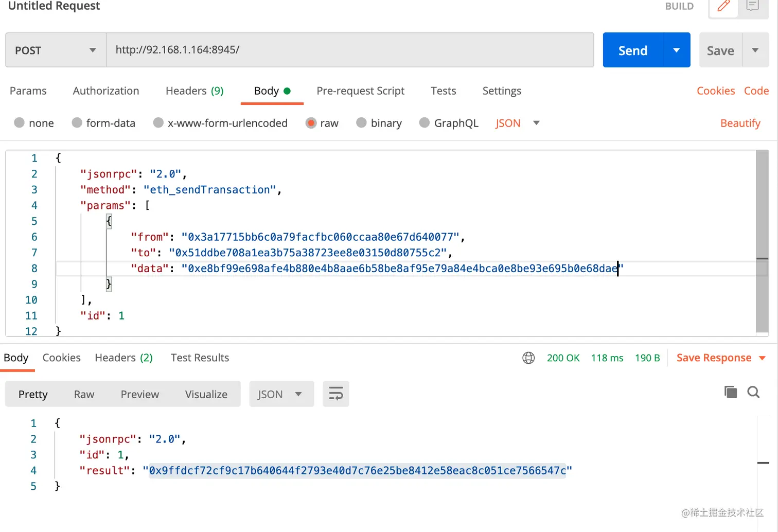This screenshot has width=778, height=532.
Task: Select the form-data radio button
Action: click(x=77, y=123)
